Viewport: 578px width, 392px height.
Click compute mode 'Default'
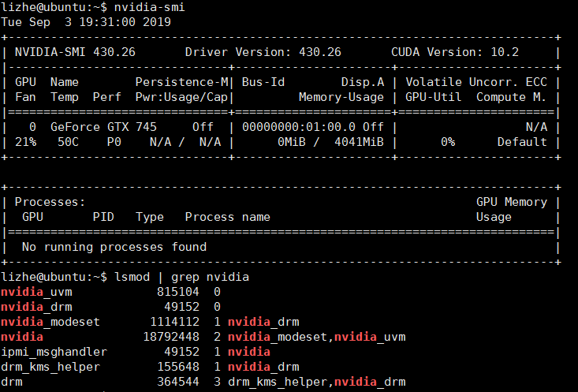pos(522,142)
